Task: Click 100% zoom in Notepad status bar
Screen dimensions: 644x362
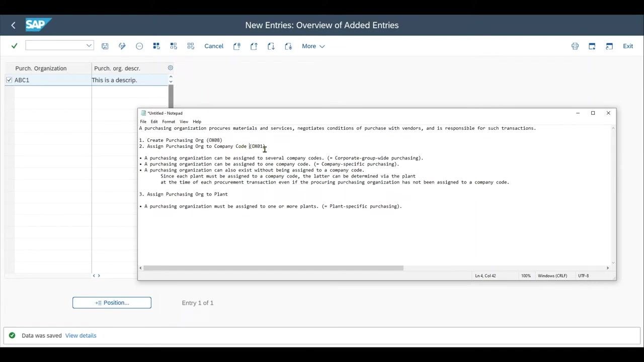Action: click(x=526, y=276)
